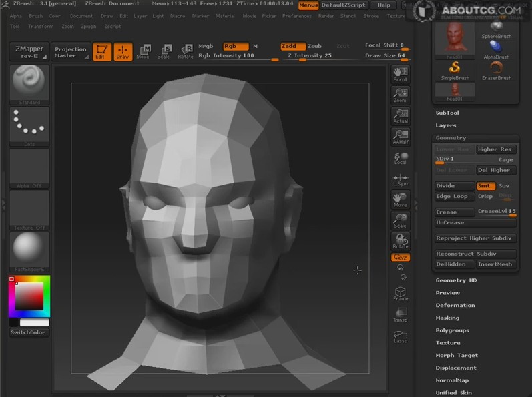Image resolution: width=532 pixels, height=397 pixels.
Task: Select the EraserBrush tool
Action: click(497, 71)
